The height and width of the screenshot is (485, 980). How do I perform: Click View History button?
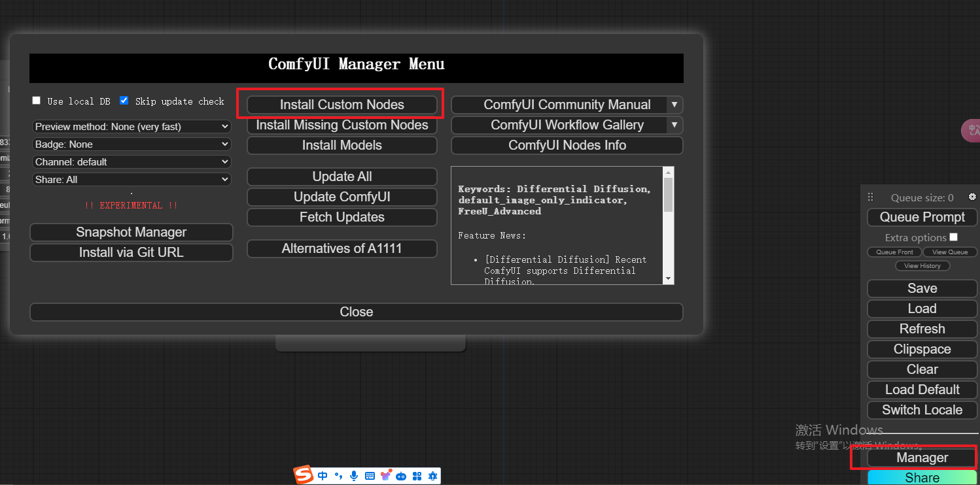922,266
